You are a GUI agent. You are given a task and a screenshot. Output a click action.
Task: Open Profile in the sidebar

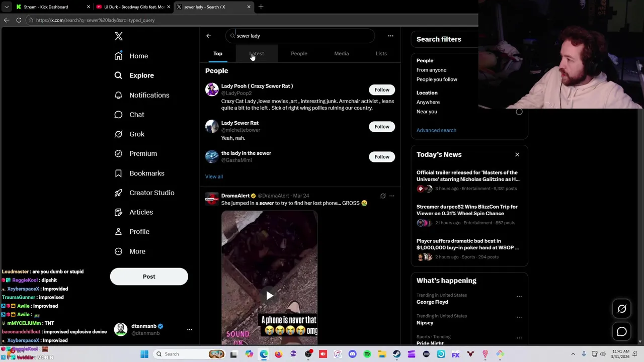[132, 232]
